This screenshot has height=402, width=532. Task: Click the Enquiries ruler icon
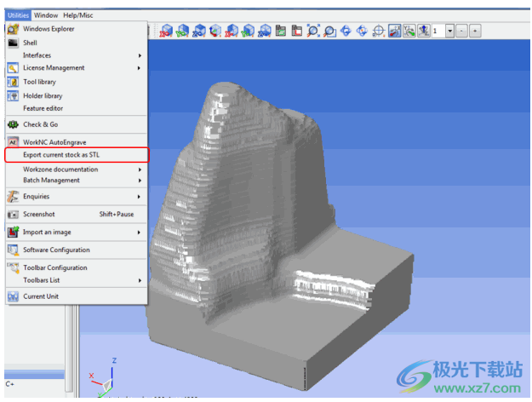[13, 196]
